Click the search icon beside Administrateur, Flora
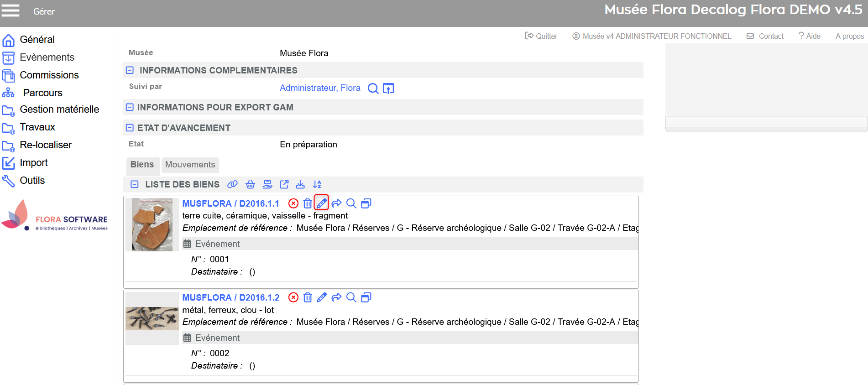This screenshot has height=385, width=868. [373, 88]
